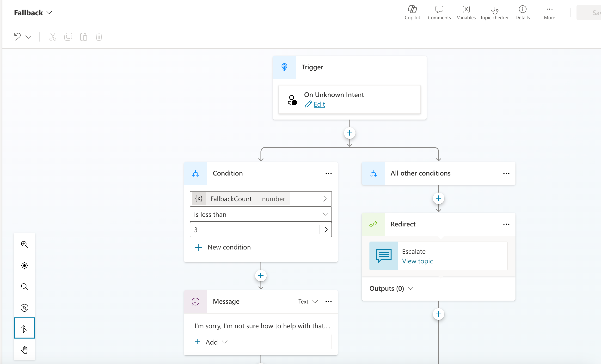Open topic Details
The height and width of the screenshot is (364, 601).
coord(522,12)
